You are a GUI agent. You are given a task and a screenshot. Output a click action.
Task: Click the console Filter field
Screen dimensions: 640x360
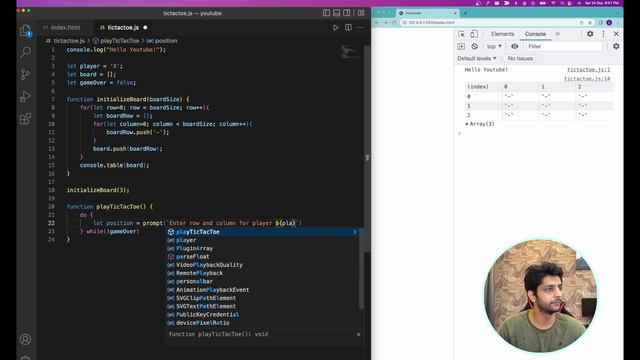[x=564, y=47]
